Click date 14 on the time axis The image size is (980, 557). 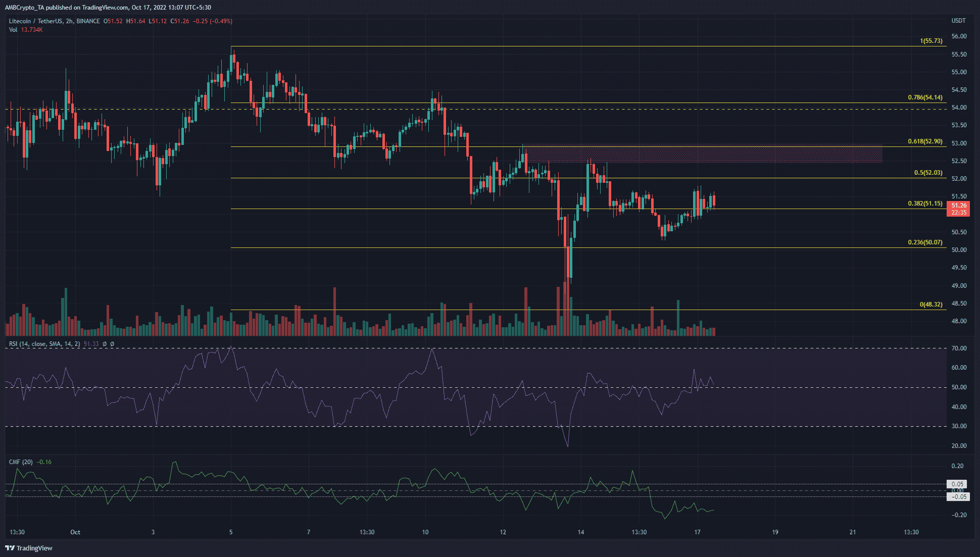pos(581,532)
